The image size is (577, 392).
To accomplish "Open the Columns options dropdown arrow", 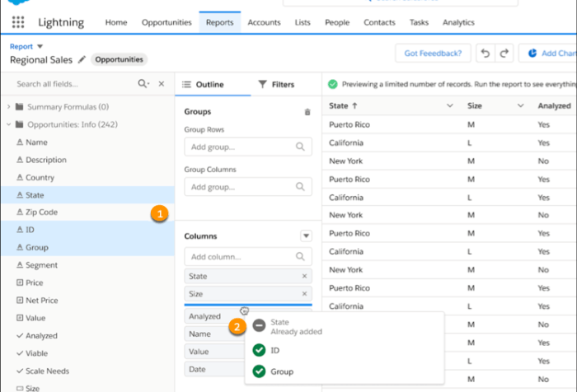I will [x=306, y=236].
